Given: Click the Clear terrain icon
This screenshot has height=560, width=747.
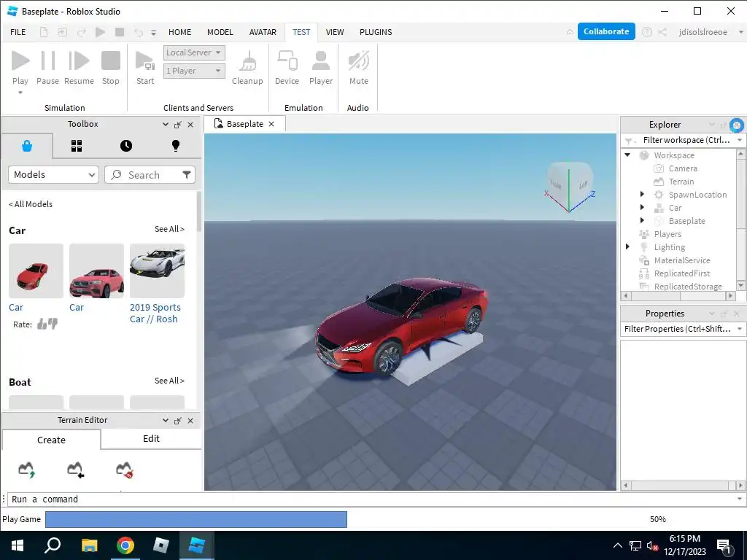Looking at the screenshot, I should pos(124,470).
